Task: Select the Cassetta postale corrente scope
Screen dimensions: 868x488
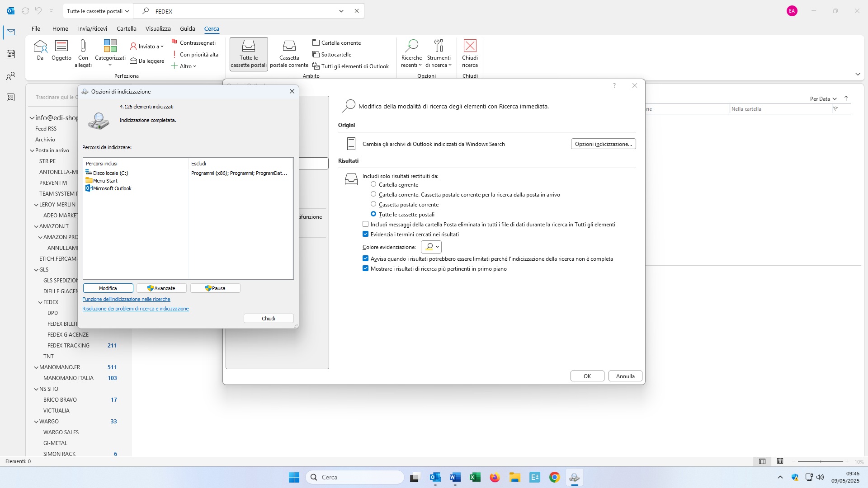Action: [x=289, y=54]
